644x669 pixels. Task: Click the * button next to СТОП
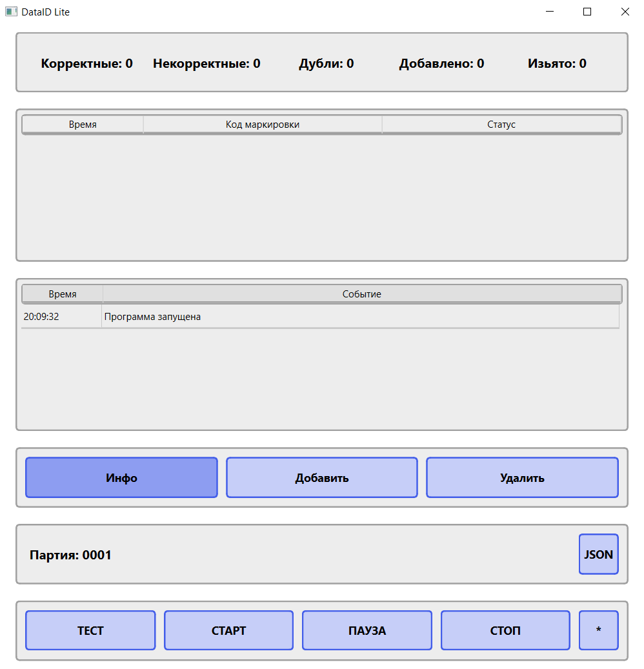click(x=598, y=630)
